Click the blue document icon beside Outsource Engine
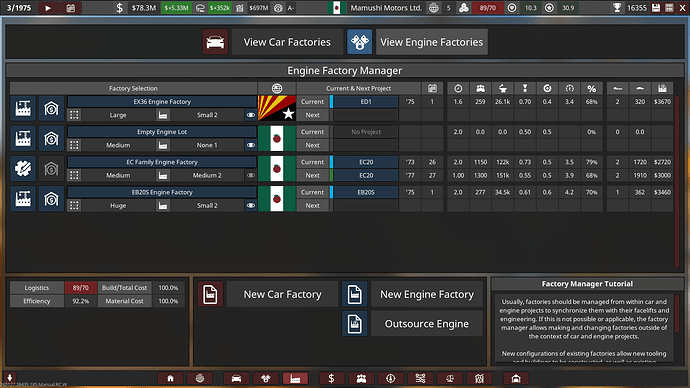 point(355,324)
